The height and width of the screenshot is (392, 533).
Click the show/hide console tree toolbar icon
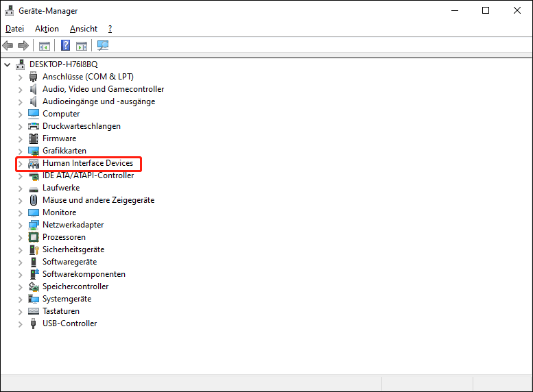45,46
